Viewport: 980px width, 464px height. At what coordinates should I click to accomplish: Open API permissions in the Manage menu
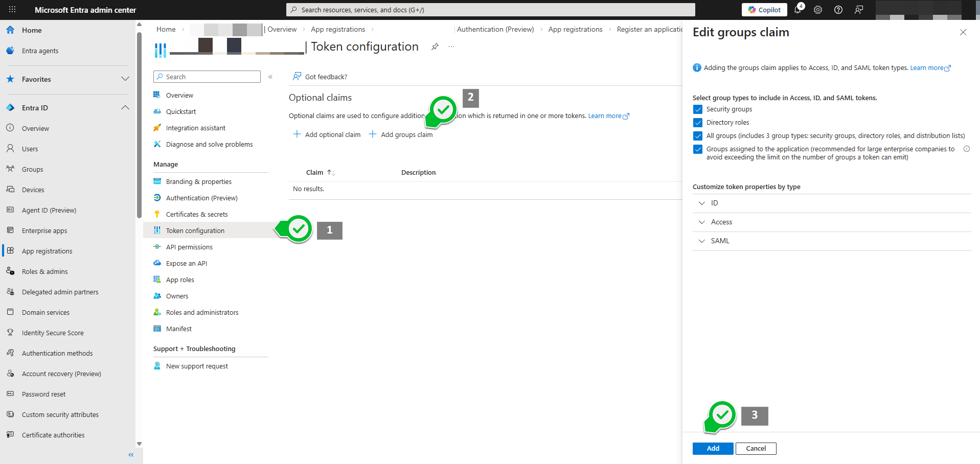[189, 247]
